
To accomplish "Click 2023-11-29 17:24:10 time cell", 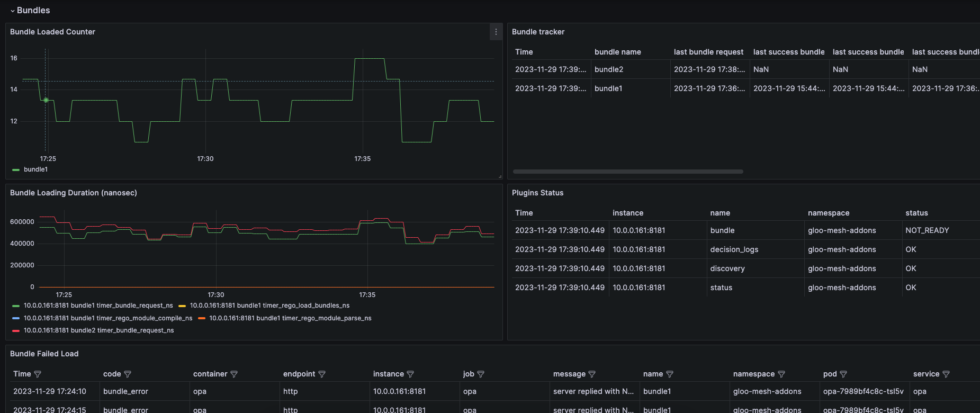I will tap(55, 391).
